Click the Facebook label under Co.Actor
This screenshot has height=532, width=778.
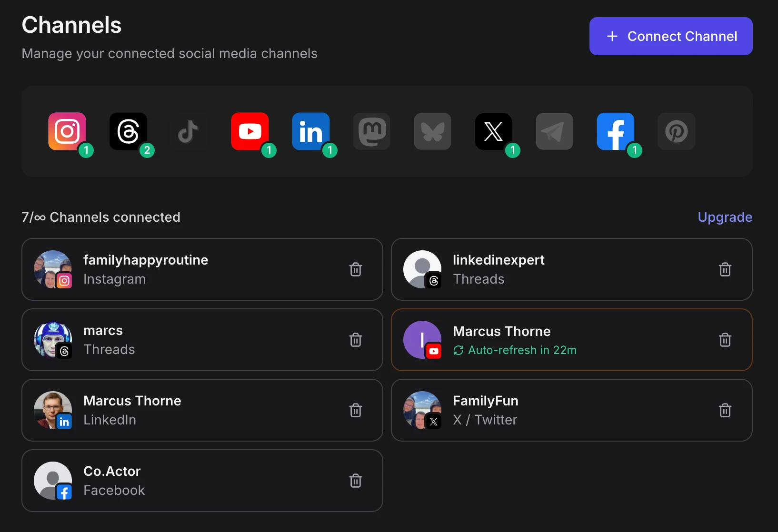point(114,490)
